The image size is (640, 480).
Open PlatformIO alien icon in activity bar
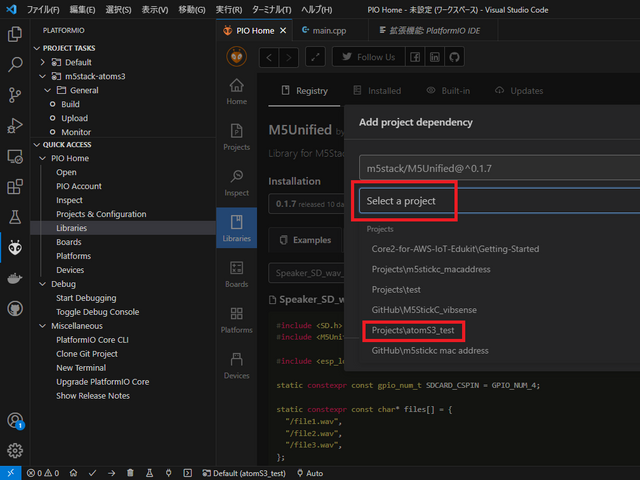(15, 248)
